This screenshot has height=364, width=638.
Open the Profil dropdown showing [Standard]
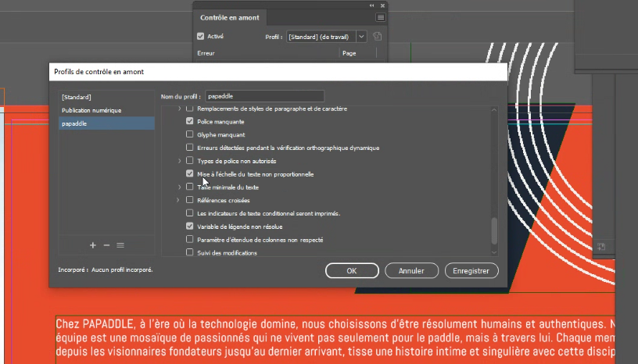[327, 36]
